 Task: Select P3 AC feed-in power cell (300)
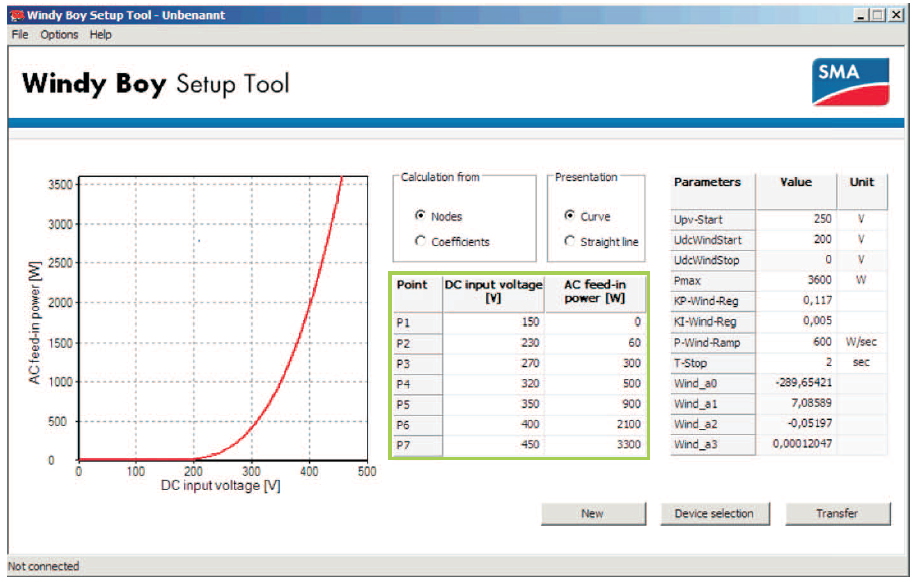595,363
